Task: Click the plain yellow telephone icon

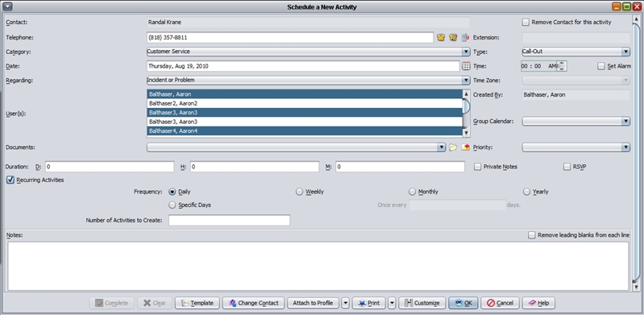Action: (x=441, y=37)
